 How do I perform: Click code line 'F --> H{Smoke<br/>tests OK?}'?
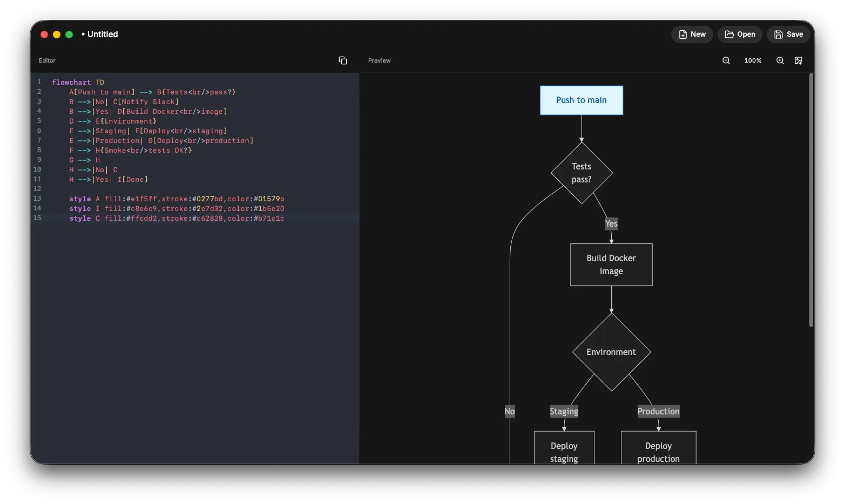coord(130,150)
